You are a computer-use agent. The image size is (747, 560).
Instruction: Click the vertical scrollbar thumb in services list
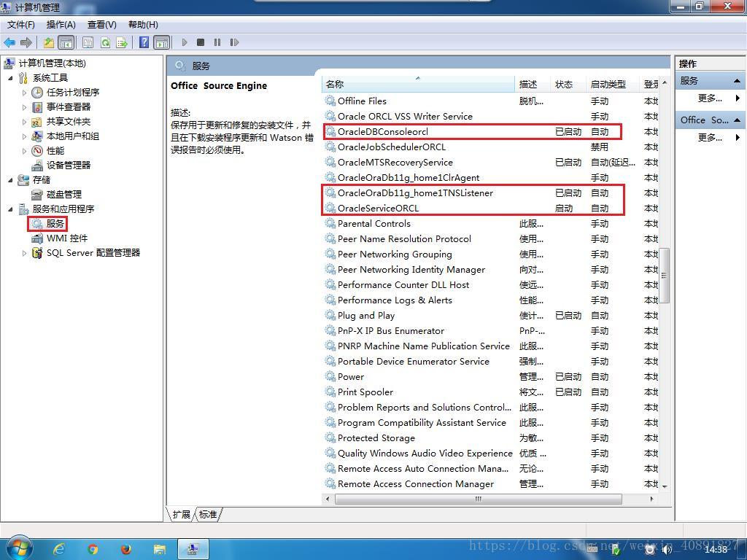pos(664,275)
